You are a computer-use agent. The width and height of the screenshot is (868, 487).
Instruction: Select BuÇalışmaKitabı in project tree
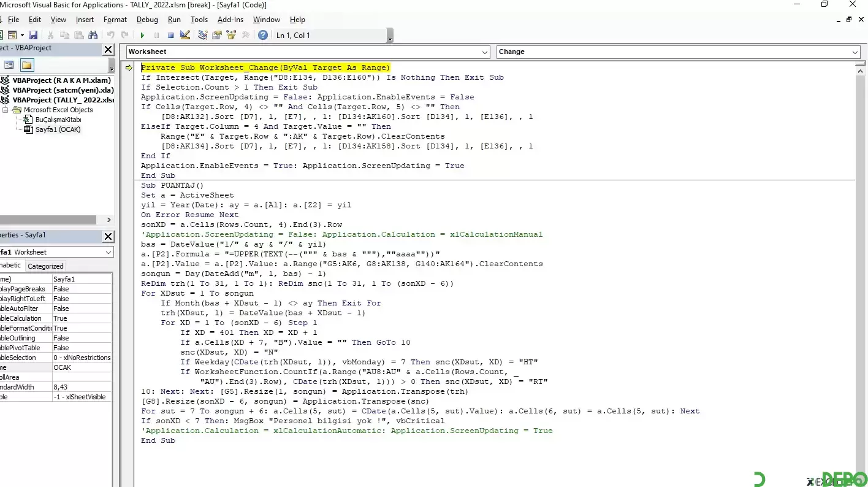pyautogui.click(x=58, y=120)
